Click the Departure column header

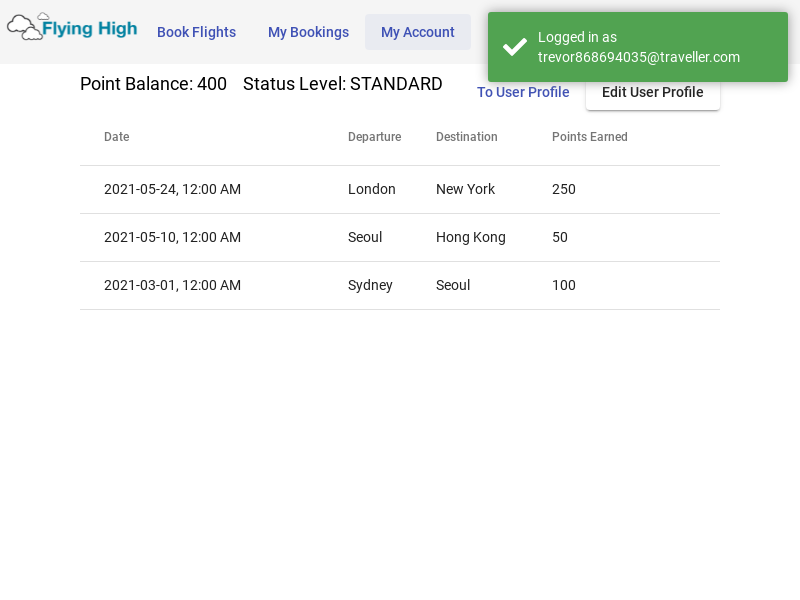[374, 137]
